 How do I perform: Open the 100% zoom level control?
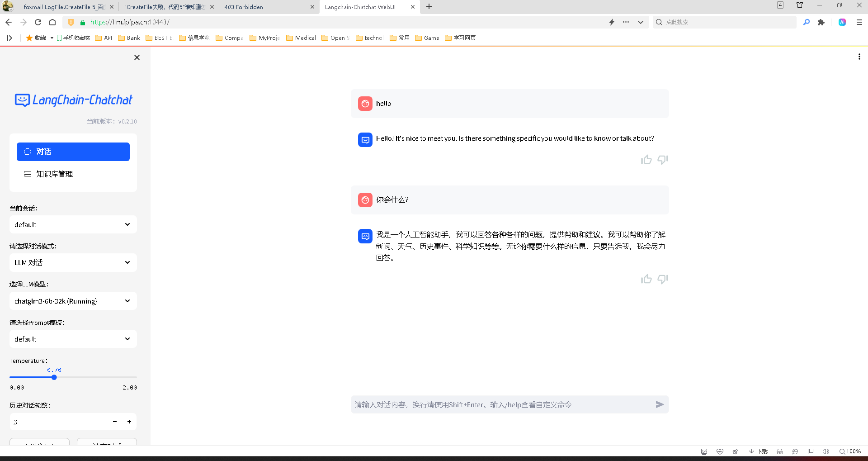tap(850, 451)
